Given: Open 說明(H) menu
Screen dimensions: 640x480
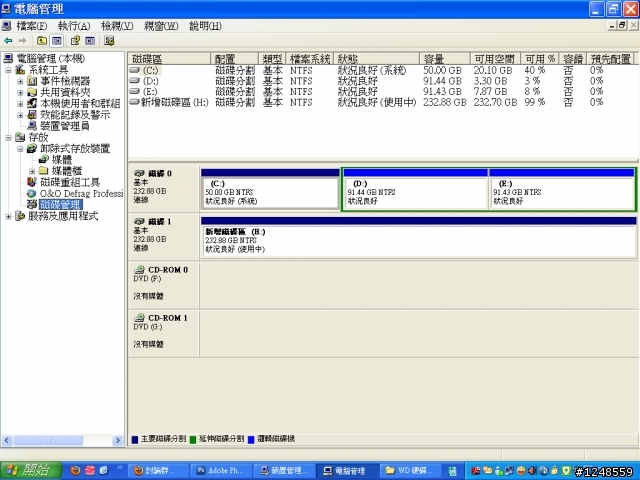Looking at the screenshot, I should pyautogui.click(x=205, y=26).
